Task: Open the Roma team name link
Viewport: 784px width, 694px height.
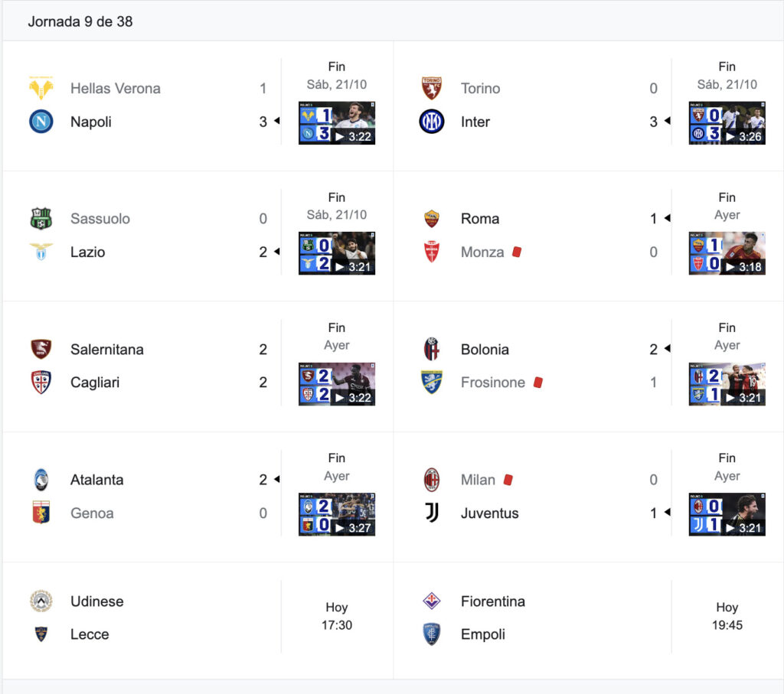Action: pyautogui.click(x=480, y=219)
